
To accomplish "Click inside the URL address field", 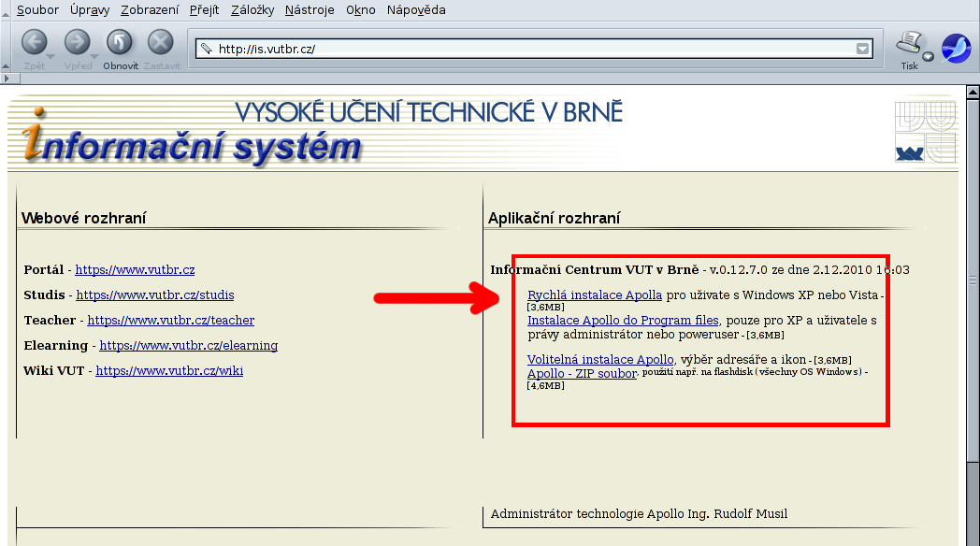I will click(534, 49).
